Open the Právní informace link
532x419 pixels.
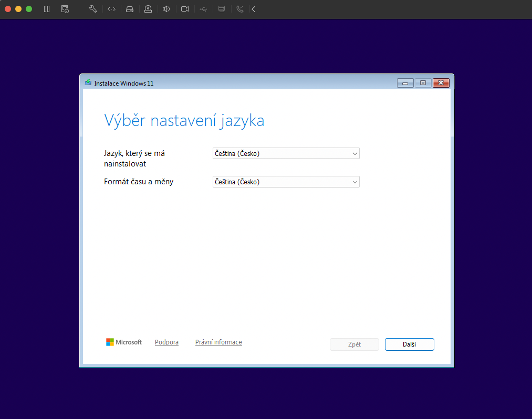point(218,342)
